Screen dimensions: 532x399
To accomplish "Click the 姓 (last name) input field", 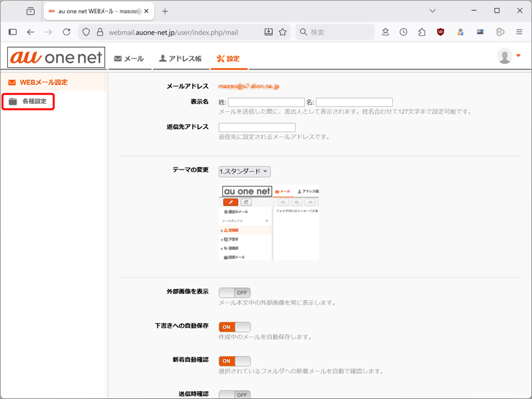I will click(266, 102).
